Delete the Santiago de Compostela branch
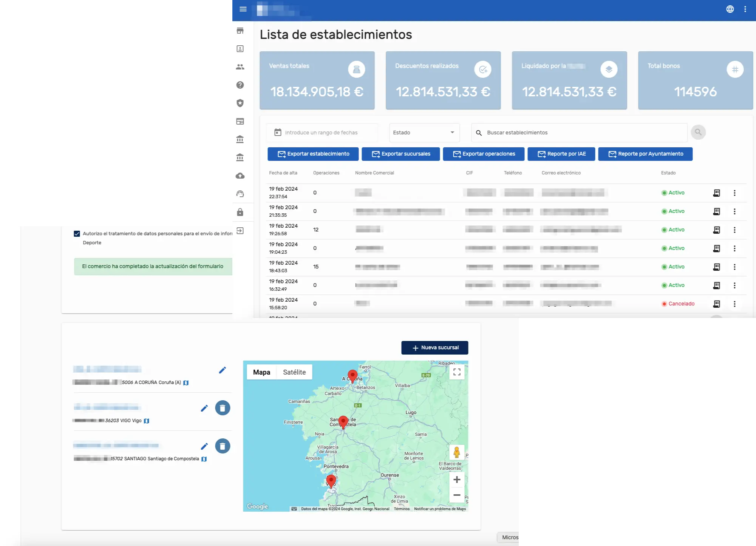 (x=223, y=446)
